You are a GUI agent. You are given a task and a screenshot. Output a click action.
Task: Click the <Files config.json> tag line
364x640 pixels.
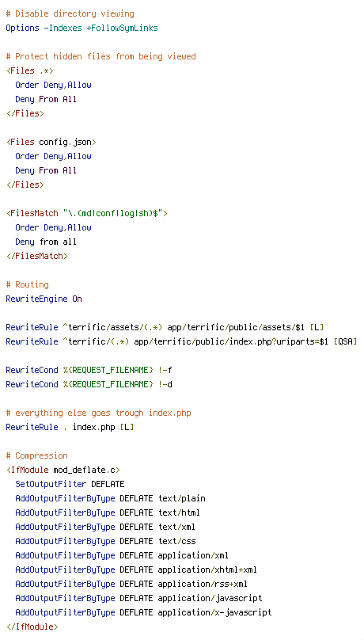(x=51, y=142)
